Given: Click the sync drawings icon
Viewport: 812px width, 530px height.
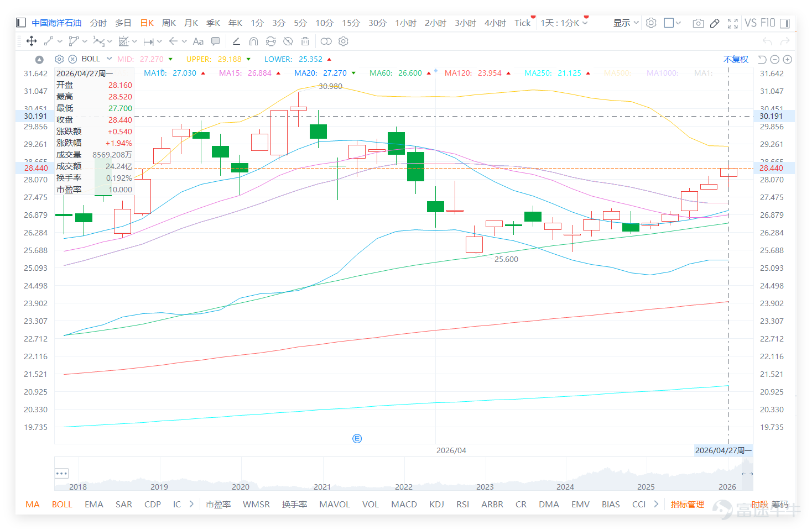Looking at the screenshot, I should coord(270,41).
